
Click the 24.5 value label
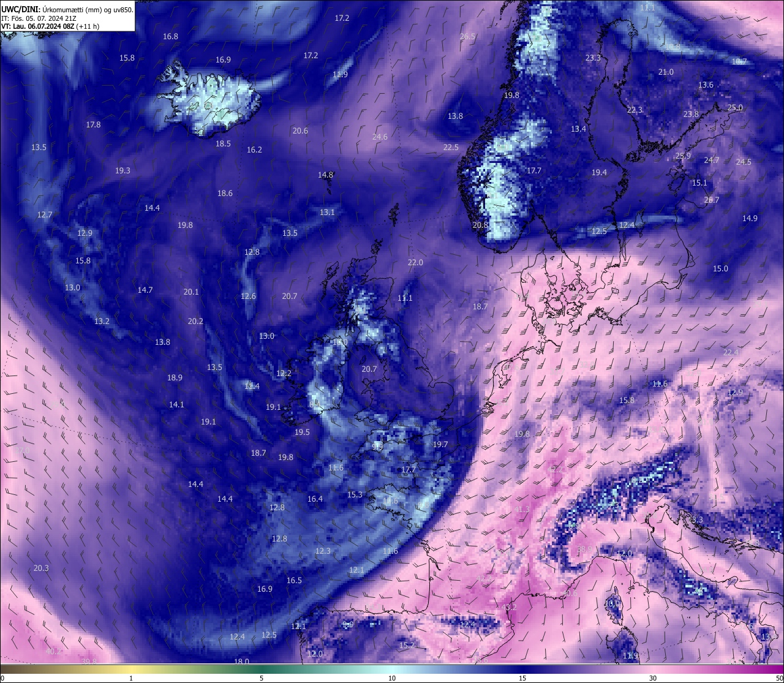[744, 162]
